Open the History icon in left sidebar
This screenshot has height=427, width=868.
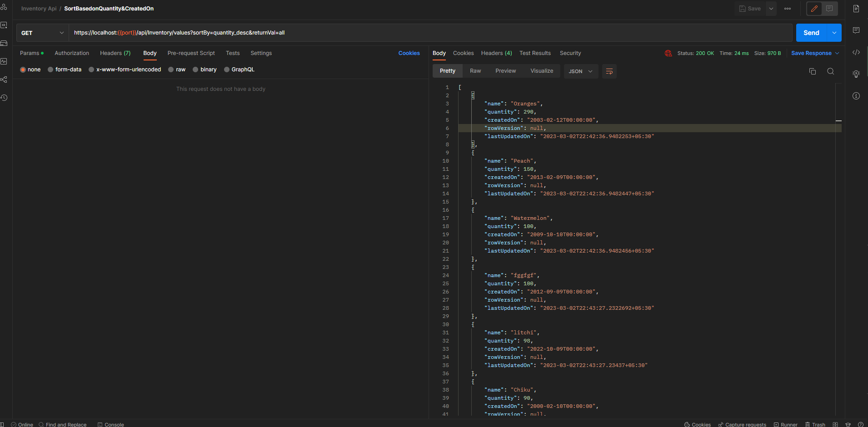click(x=4, y=98)
